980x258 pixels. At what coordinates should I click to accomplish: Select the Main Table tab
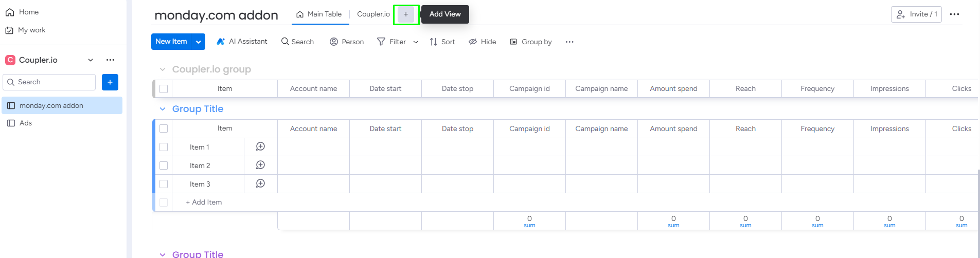(x=319, y=14)
